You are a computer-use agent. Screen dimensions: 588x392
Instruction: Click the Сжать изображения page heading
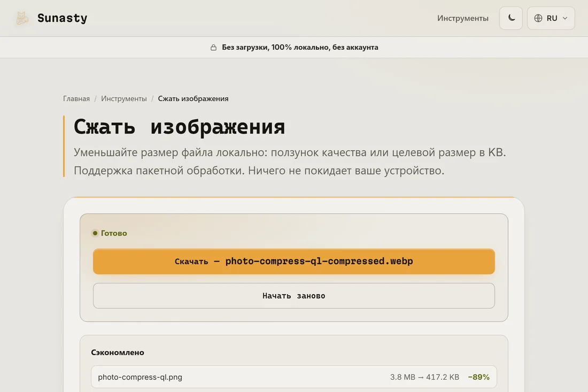pos(179,126)
